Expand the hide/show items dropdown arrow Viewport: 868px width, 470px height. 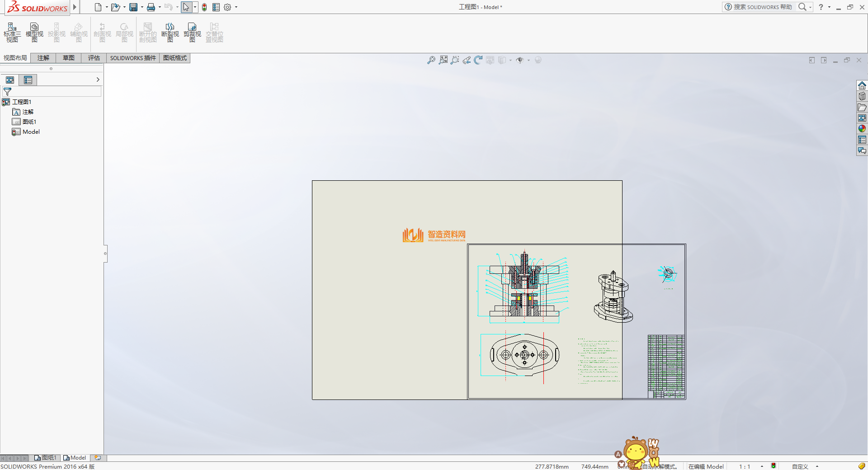point(528,60)
